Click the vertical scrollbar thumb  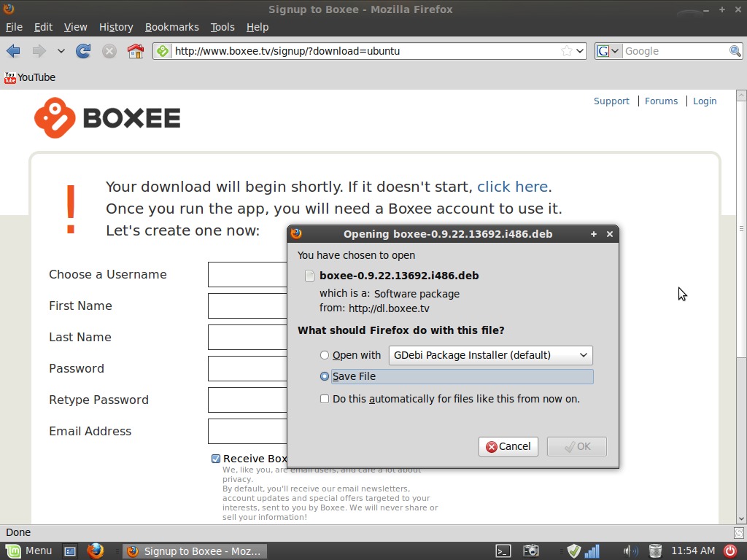pos(741,228)
